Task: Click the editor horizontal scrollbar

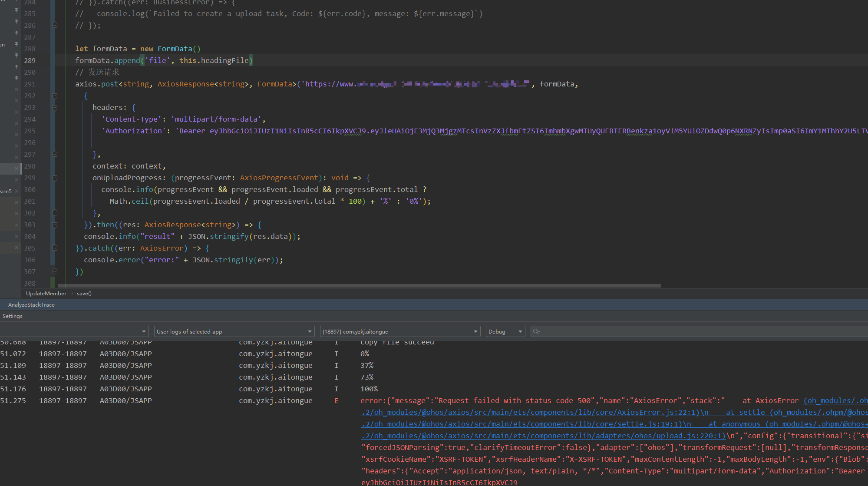Action: (x=360, y=286)
